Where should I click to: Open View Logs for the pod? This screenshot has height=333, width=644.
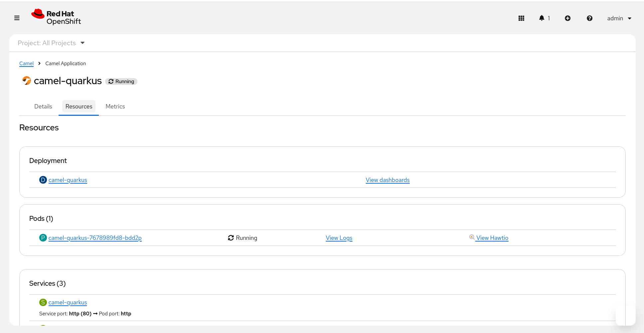point(339,238)
